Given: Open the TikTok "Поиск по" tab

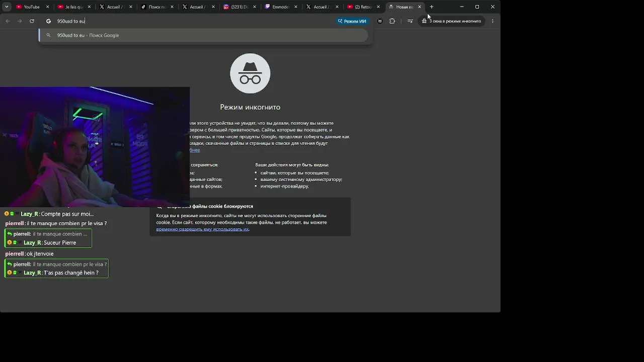Looking at the screenshot, I should [x=156, y=7].
